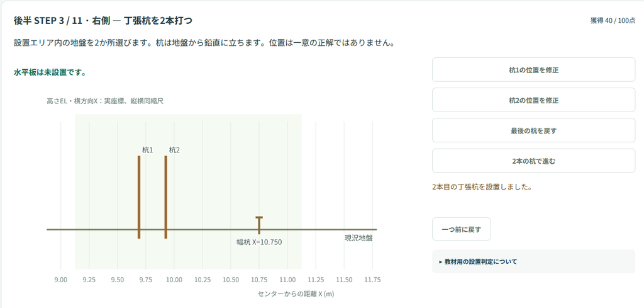
Task: Click the 水平板は未設置です status text
Action: click(x=50, y=72)
